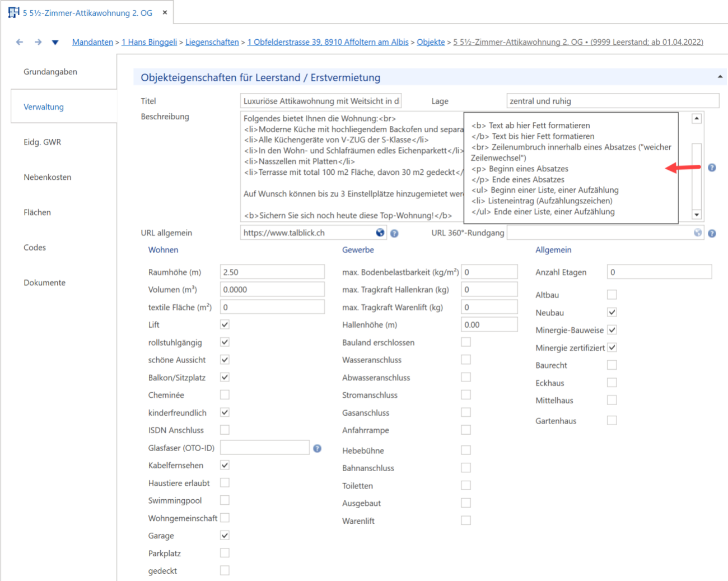The height and width of the screenshot is (581, 728).
Task: Switch to the Nebenkosten tab
Action: click(48, 177)
